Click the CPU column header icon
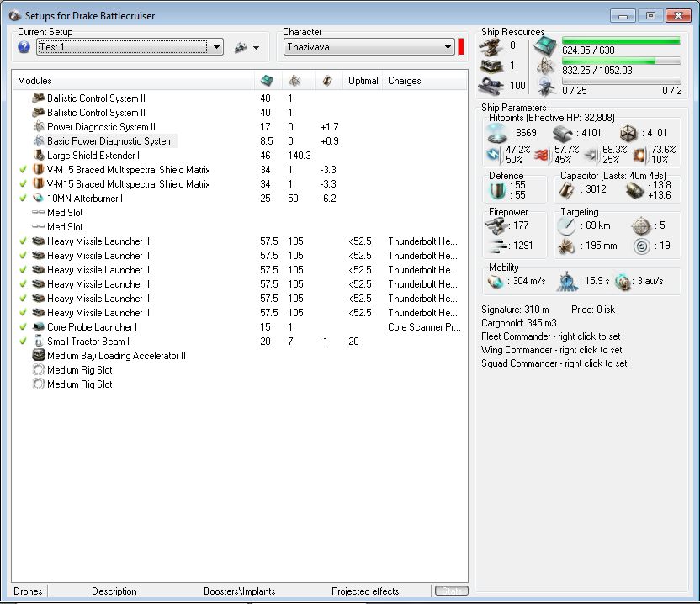 (267, 81)
